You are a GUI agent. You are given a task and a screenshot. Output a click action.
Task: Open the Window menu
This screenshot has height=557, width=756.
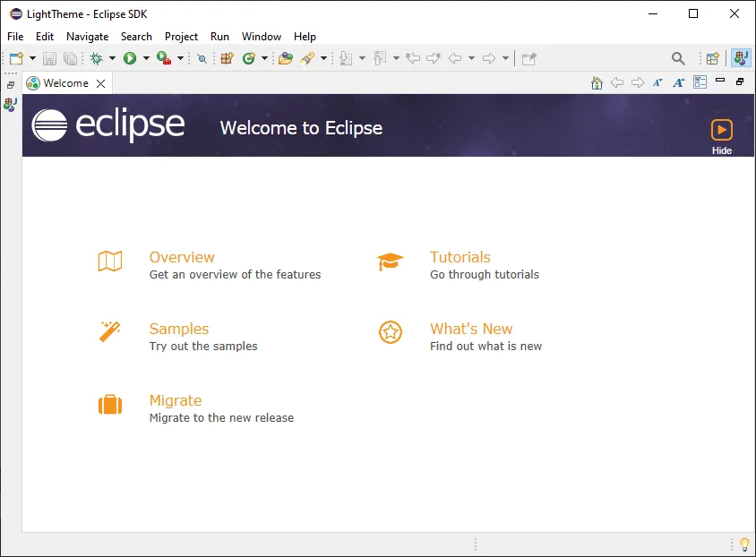pyautogui.click(x=262, y=37)
